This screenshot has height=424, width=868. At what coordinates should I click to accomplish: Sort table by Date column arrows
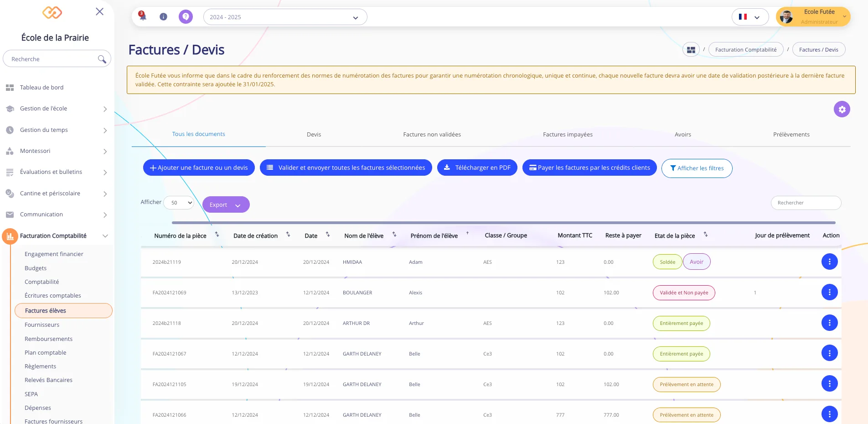(328, 235)
